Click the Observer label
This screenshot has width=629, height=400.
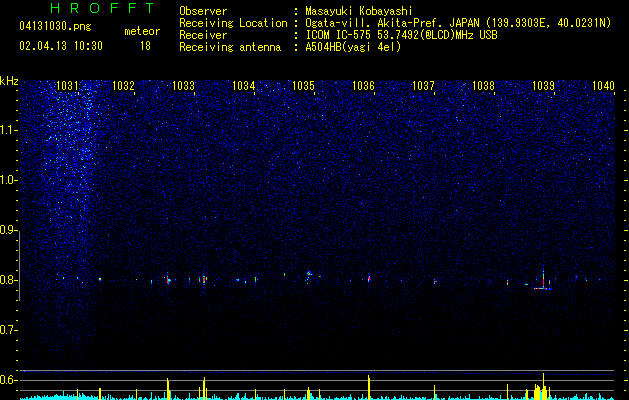pyautogui.click(x=203, y=11)
